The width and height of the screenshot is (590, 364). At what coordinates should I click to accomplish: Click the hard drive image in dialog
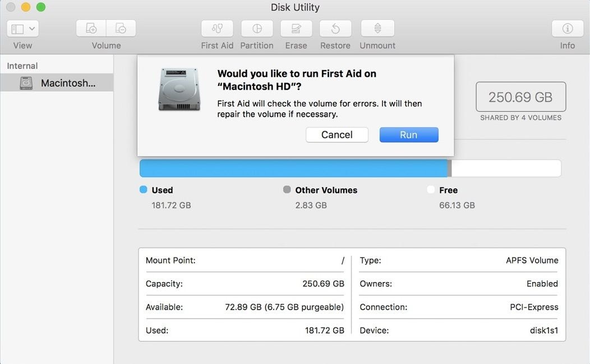[x=179, y=89]
